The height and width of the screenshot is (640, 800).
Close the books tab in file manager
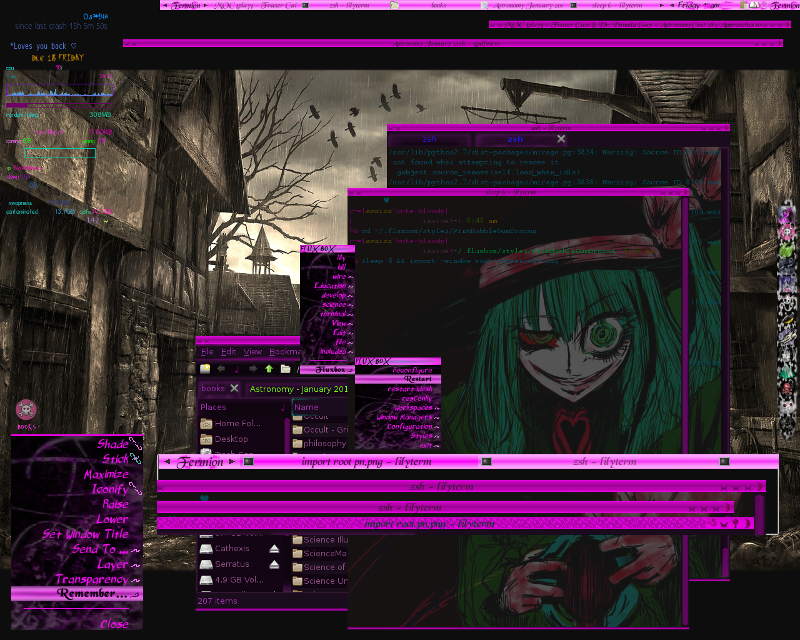click(x=234, y=388)
